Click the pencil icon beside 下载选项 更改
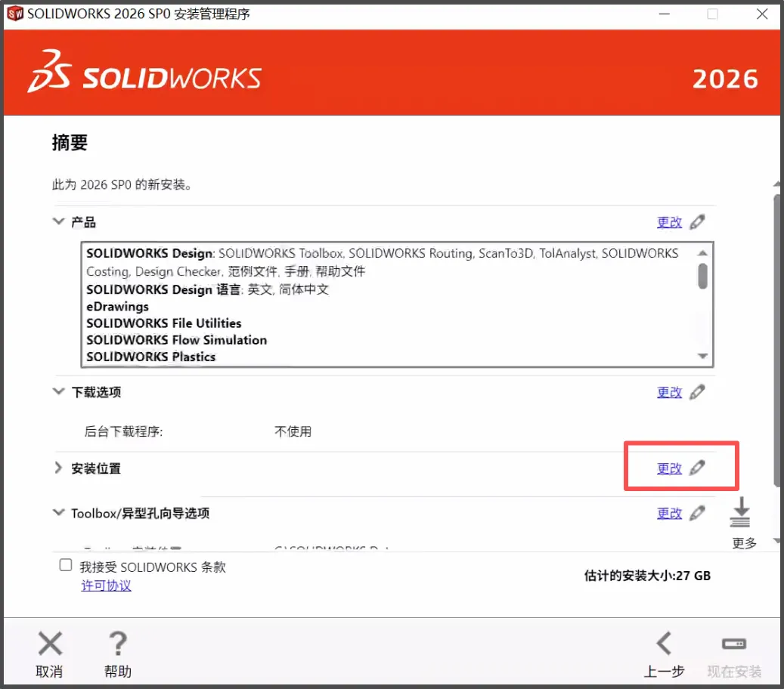784x689 pixels. tap(697, 392)
